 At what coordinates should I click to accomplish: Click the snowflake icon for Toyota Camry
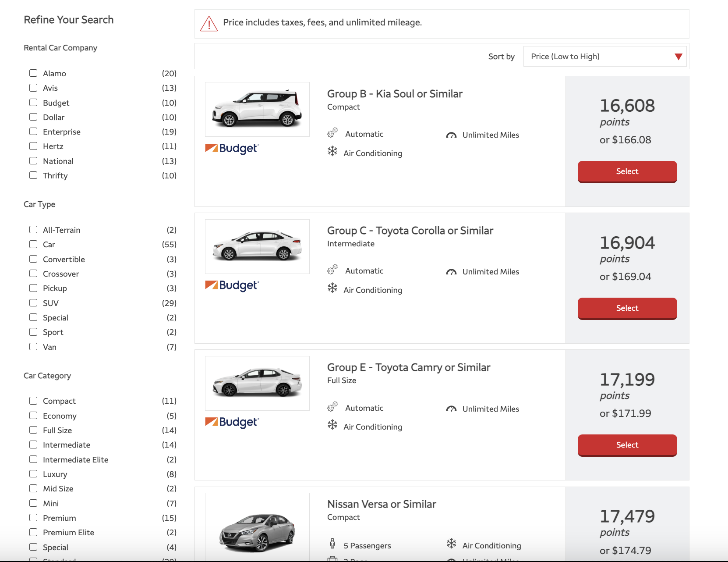point(332,425)
